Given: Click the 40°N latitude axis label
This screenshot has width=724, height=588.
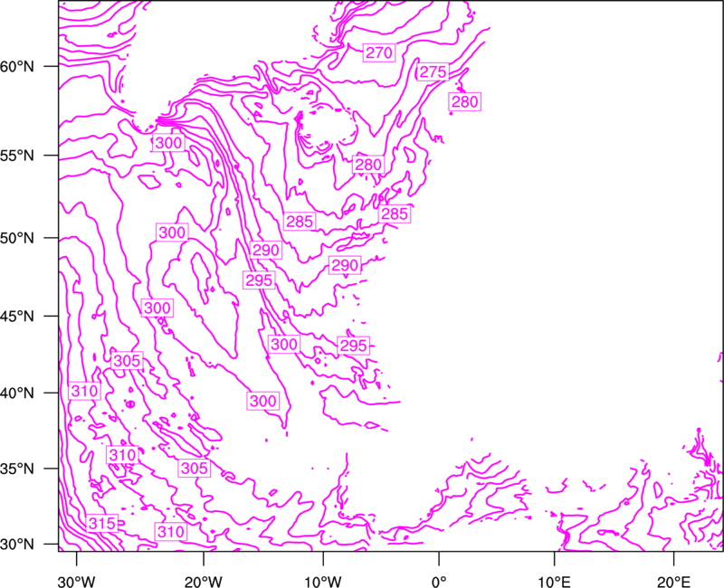Looking at the screenshot, I should point(17,393).
